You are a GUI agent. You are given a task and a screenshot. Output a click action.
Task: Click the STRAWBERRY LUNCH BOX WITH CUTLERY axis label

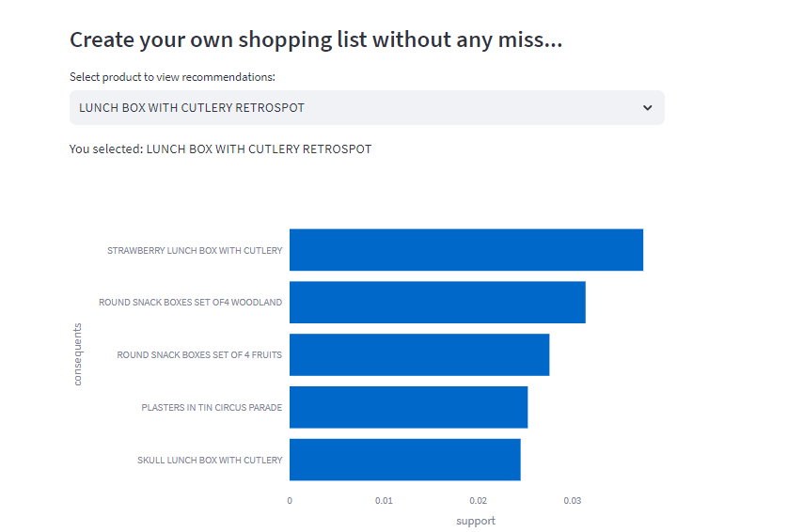[195, 251]
